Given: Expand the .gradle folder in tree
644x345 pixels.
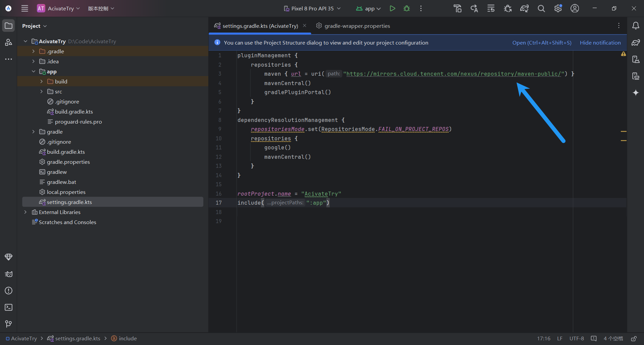Looking at the screenshot, I should [34, 51].
